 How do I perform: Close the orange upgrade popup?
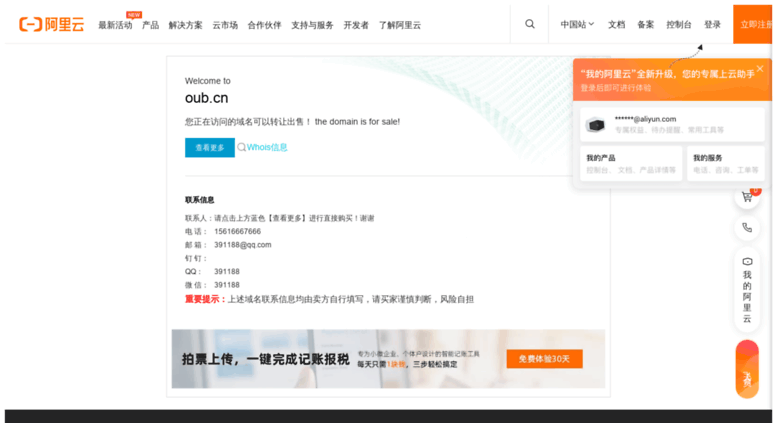760,69
